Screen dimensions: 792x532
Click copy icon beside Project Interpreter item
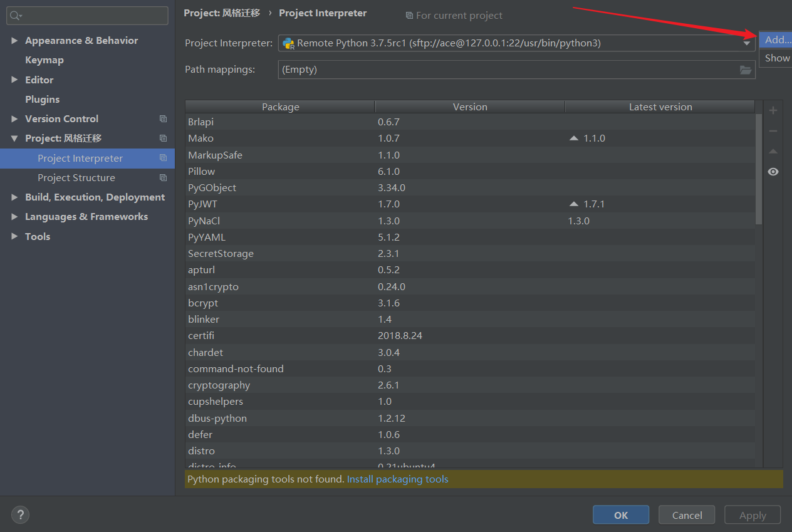[164, 158]
